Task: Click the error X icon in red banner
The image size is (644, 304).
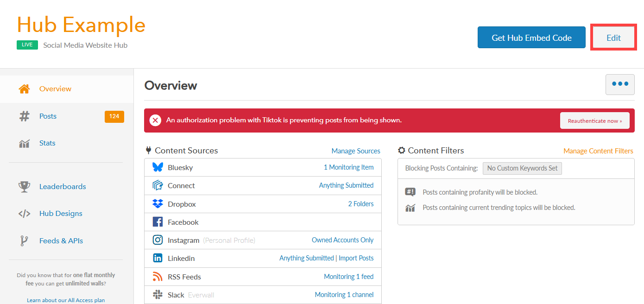Action: click(156, 120)
